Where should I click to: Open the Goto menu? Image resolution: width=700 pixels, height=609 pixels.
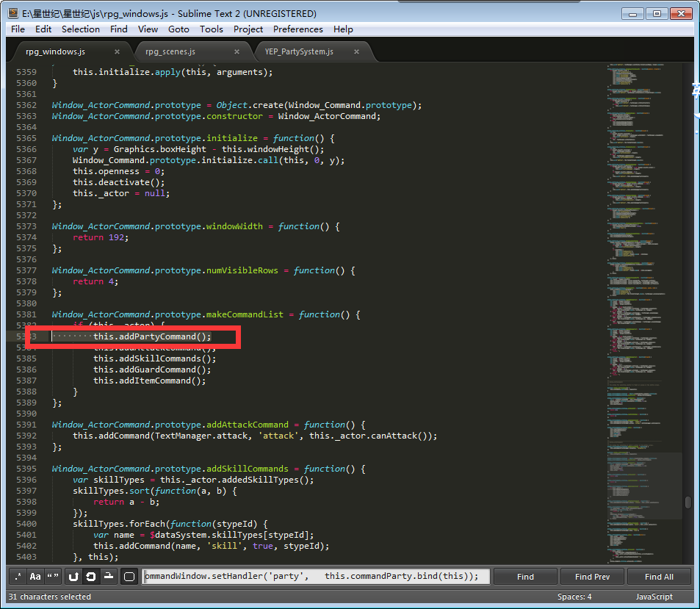(x=178, y=29)
